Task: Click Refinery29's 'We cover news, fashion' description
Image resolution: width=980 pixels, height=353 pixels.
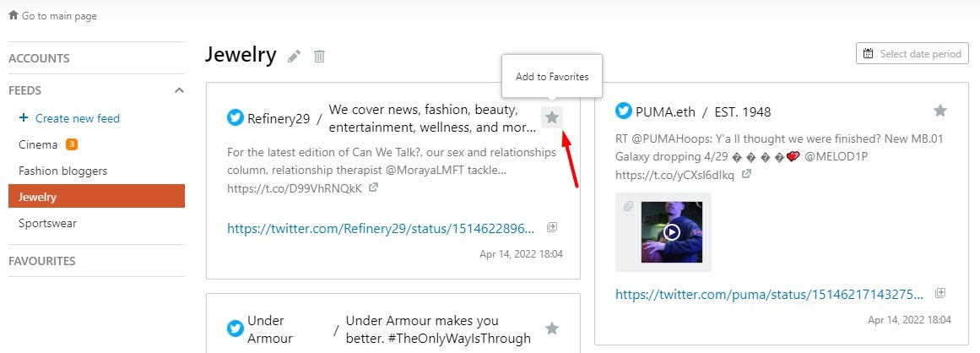Action: coord(432,119)
